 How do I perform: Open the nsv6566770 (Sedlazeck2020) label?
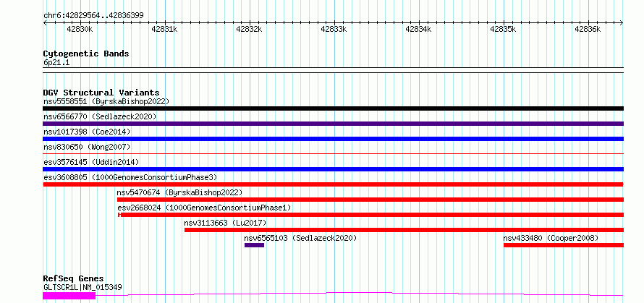coord(100,116)
